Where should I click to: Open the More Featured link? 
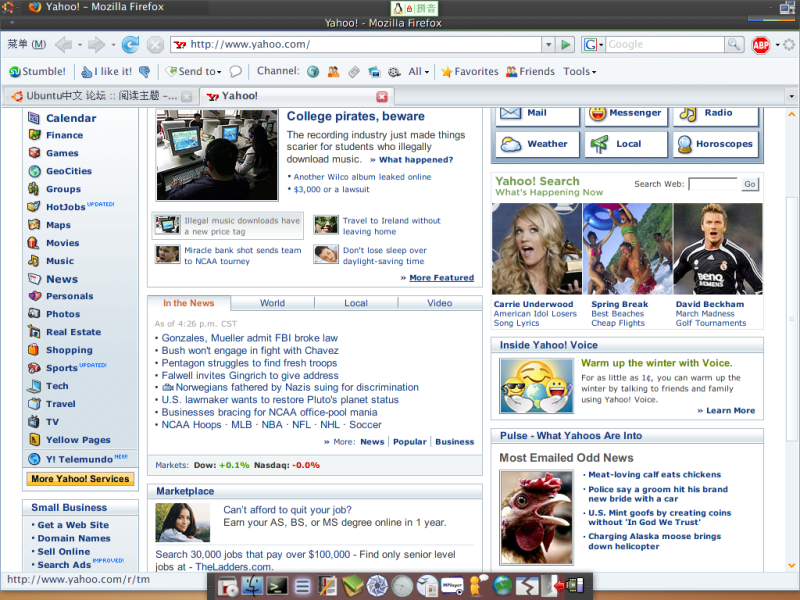(442, 278)
